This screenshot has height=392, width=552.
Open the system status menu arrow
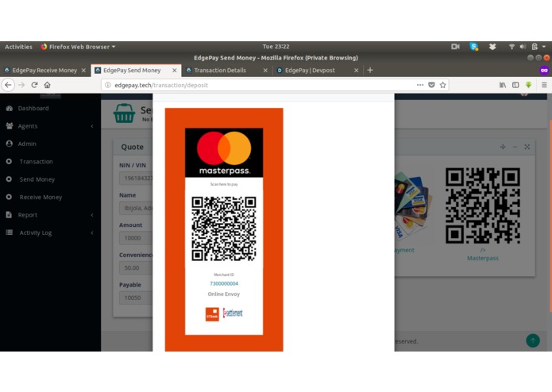544,47
